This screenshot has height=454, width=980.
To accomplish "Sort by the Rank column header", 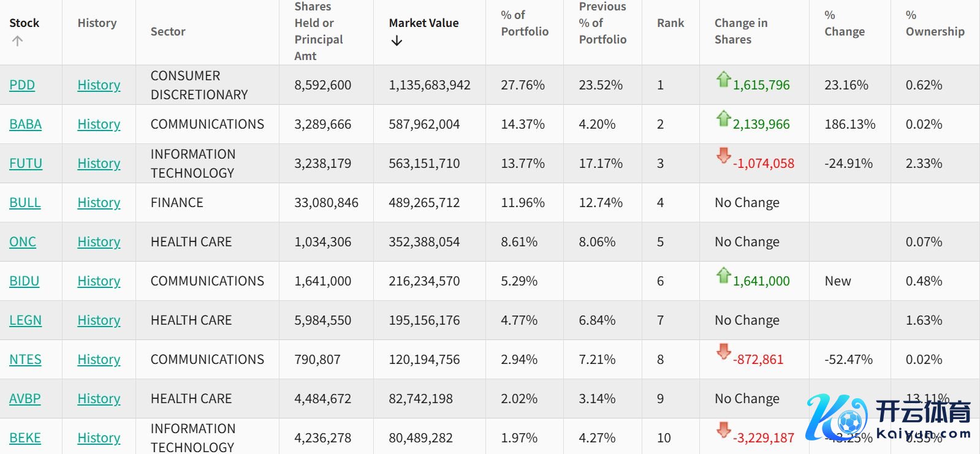I will pos(670,23).
